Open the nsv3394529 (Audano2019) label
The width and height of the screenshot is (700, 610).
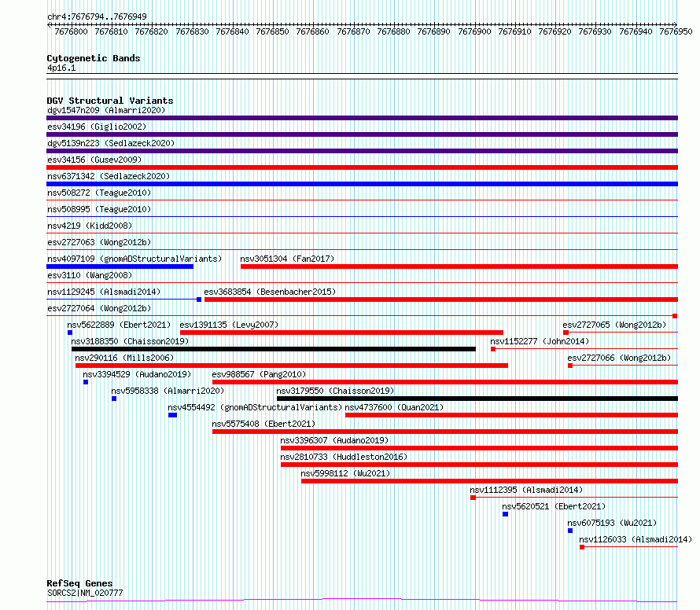click(x=137, y=374)
